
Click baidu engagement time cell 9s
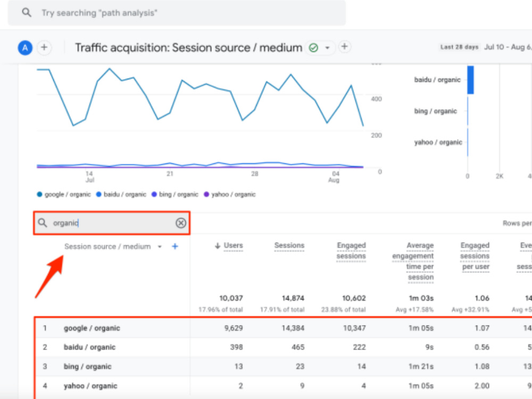[x=429, y=347]
